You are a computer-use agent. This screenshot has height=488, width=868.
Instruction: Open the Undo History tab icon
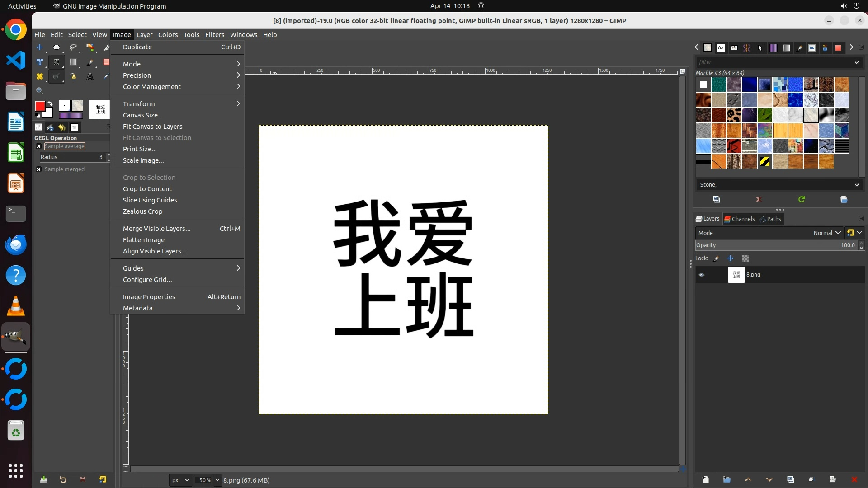click(62, 127)
